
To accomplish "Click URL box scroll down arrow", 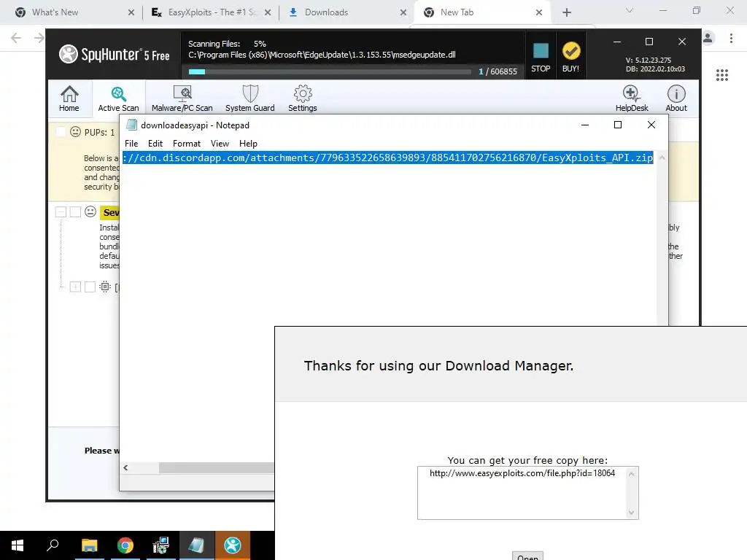I will point(631,513).
